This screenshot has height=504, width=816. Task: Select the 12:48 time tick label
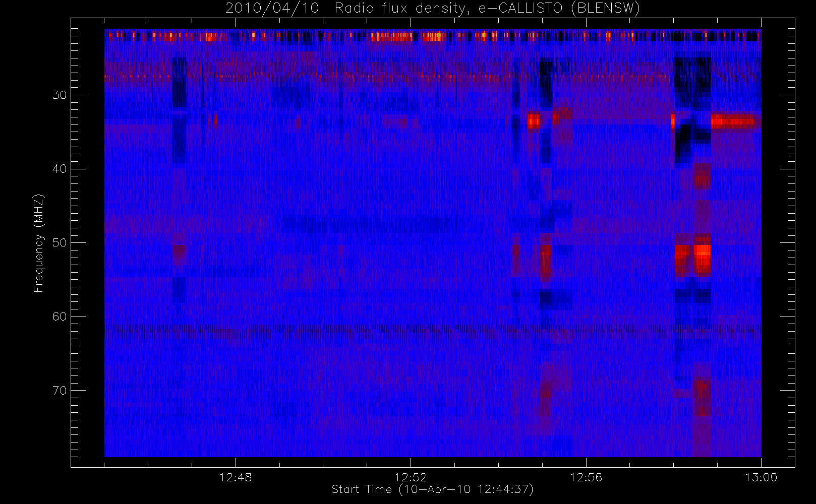click(x=236, y=477)
